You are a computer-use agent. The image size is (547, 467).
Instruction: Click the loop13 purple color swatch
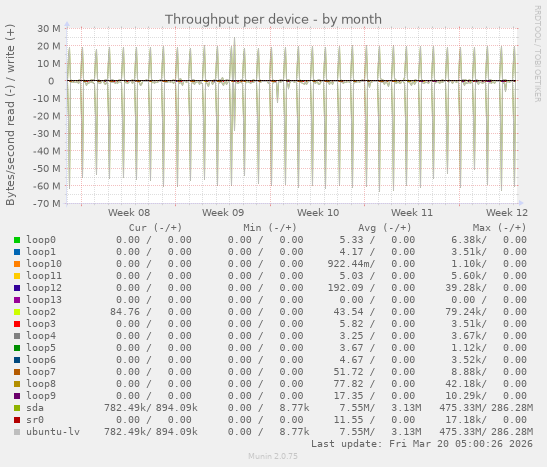(x=17, y=300)
